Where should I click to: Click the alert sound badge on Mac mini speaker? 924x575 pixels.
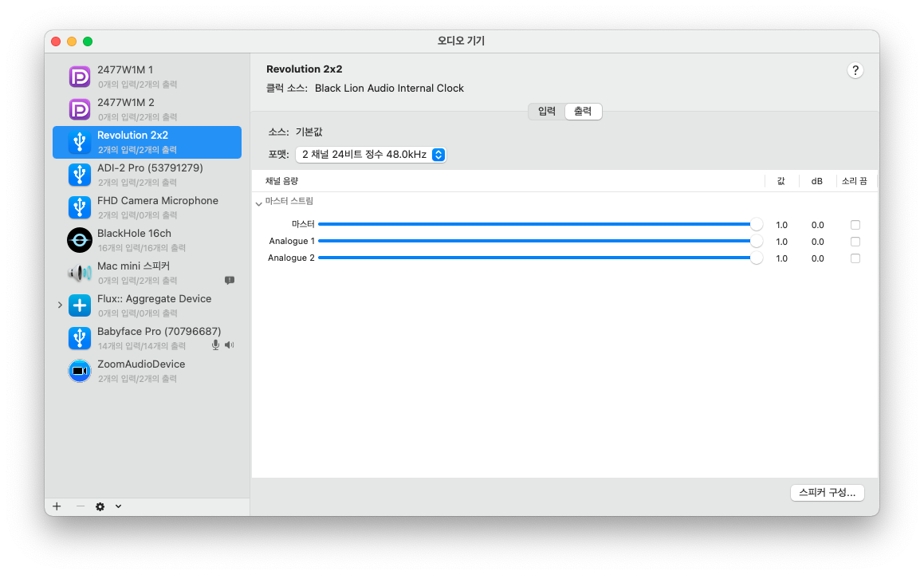[x=230, y=280]
